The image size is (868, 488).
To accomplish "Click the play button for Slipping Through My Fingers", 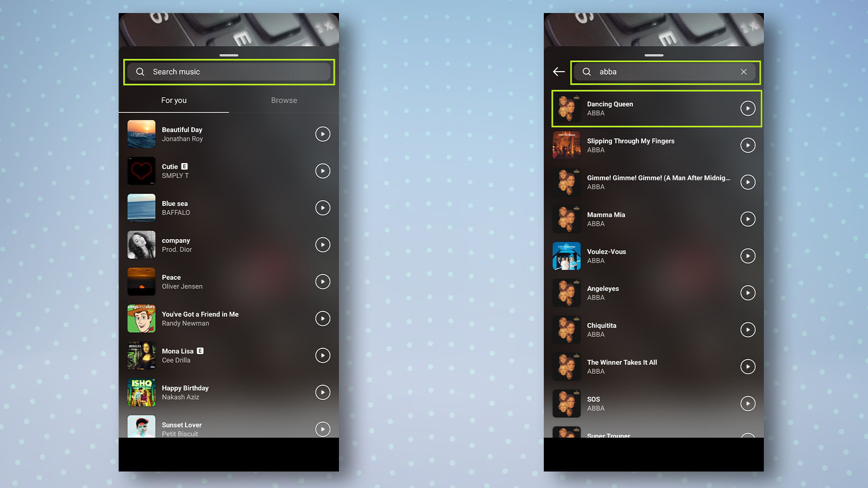I will 747,145.
